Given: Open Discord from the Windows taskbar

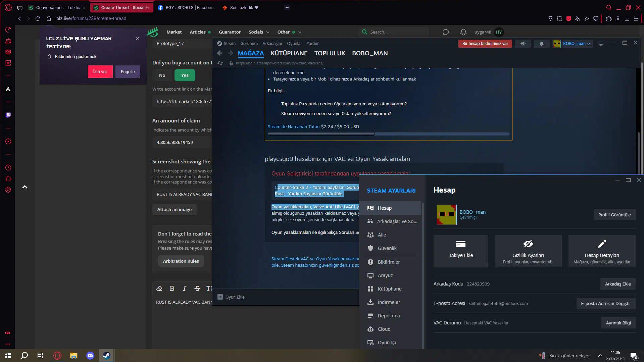Looking at the screenshot, I should (x=90, y=356).
